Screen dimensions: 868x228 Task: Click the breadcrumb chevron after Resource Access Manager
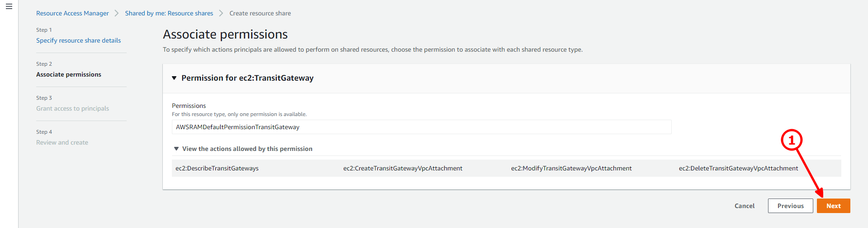(117, 13)
